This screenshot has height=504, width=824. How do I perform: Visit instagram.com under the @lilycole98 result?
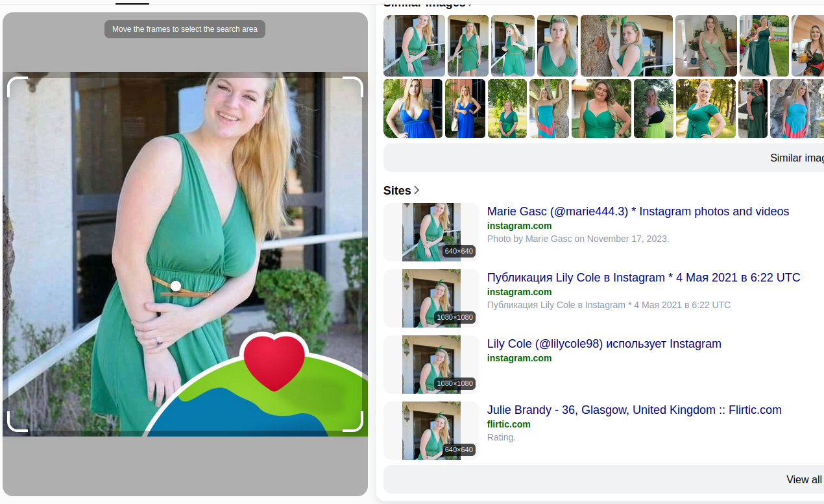coord(519,358)
